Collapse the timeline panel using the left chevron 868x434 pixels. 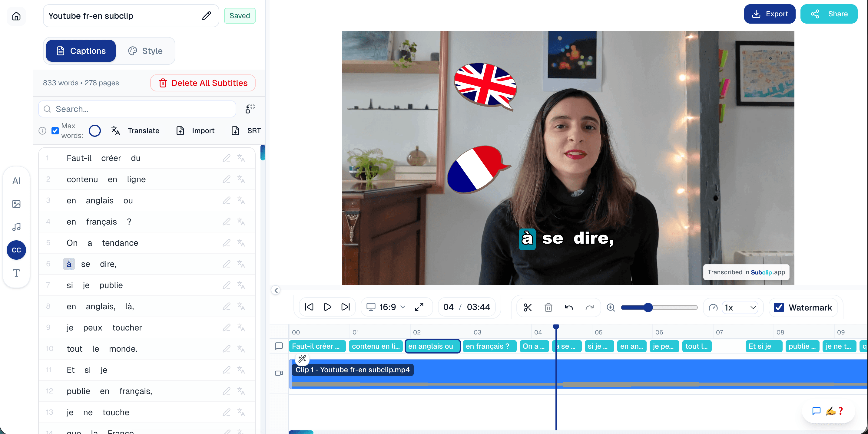point(276,290)
